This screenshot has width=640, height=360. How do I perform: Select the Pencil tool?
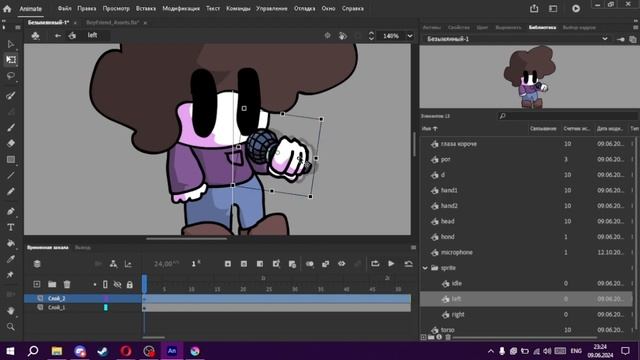point(11,191)
